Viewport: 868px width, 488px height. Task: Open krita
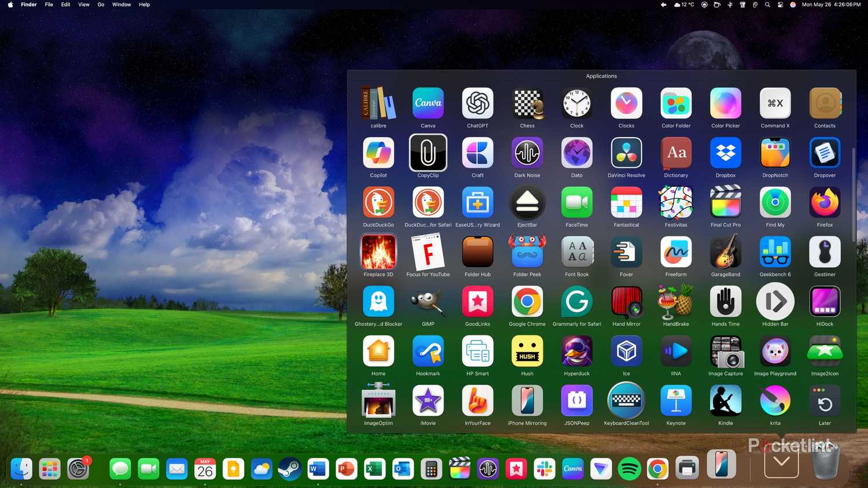pos(775,400)
